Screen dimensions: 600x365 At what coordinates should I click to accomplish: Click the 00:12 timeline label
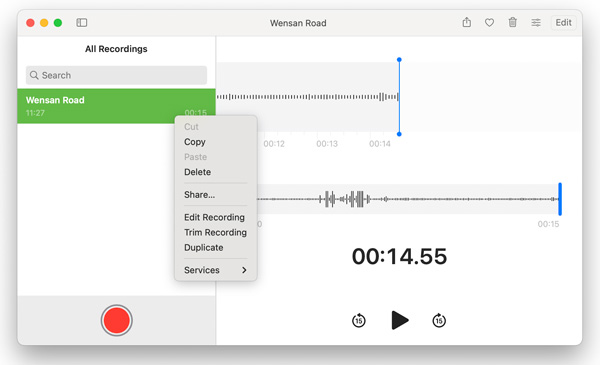click(274, 144)
